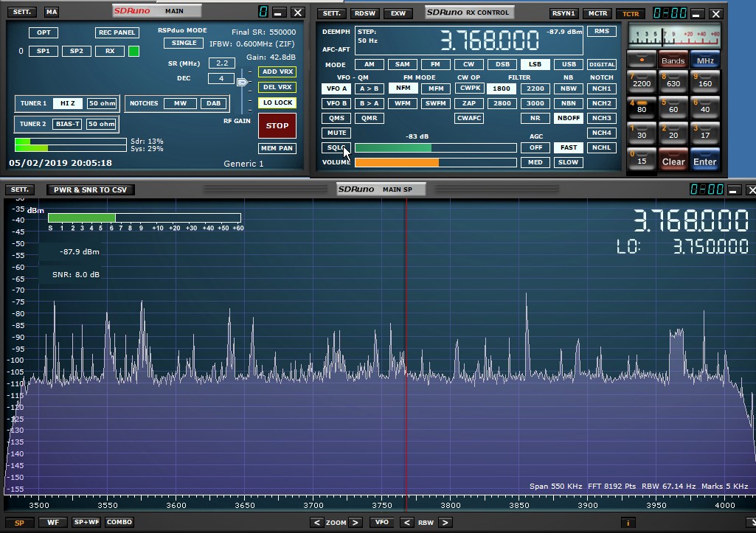Click OPT button in Main panel
This screenshot has width=756, height=533.
(x=44, y=32)
